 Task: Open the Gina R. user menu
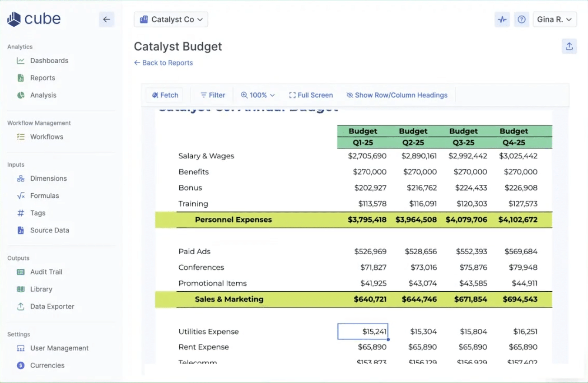point(555,19)
